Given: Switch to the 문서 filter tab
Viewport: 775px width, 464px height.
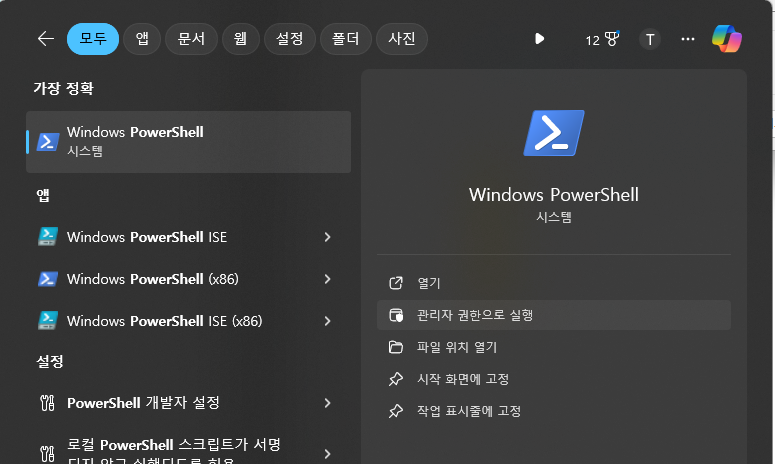Looking at the screenshot, I should coord(191,39).
